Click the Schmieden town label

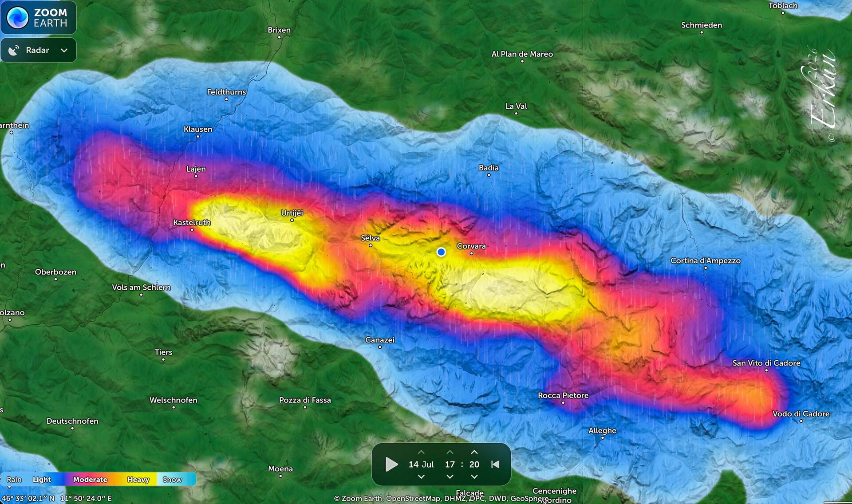pyautogui.click(x=702, y=25)
